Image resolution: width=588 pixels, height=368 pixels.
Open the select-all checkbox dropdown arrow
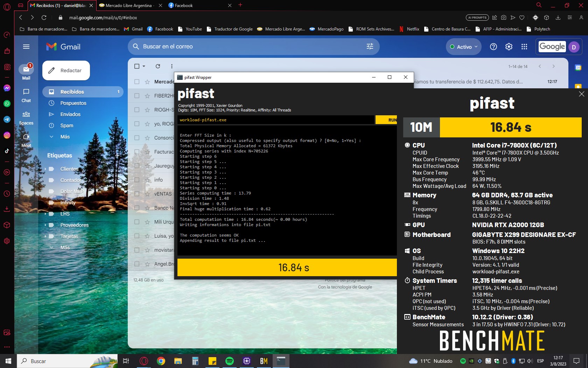coord(143,66)
